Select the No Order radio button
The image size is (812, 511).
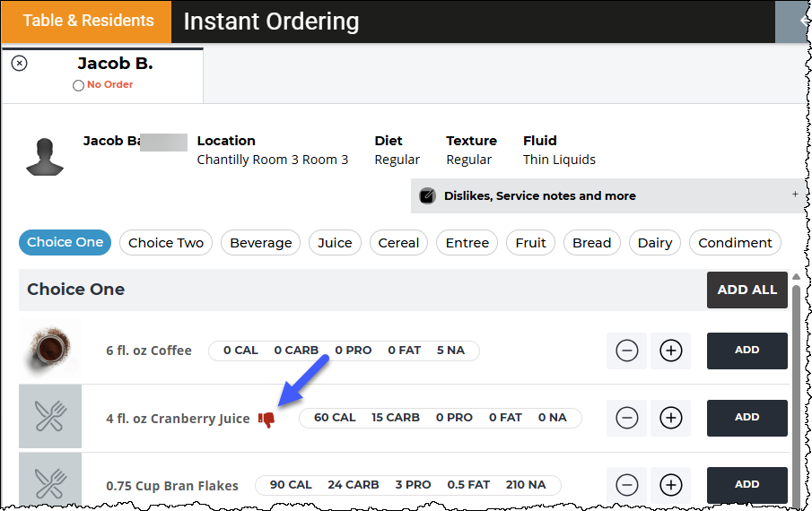coord(78,85)
